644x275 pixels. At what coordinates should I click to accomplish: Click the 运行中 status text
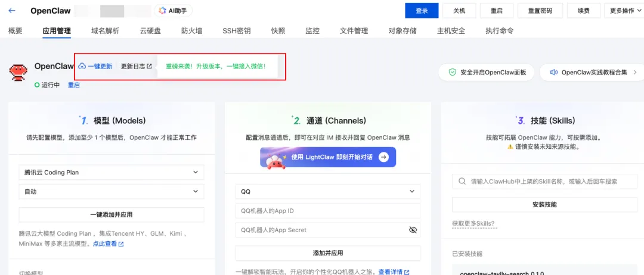(51, 85)
